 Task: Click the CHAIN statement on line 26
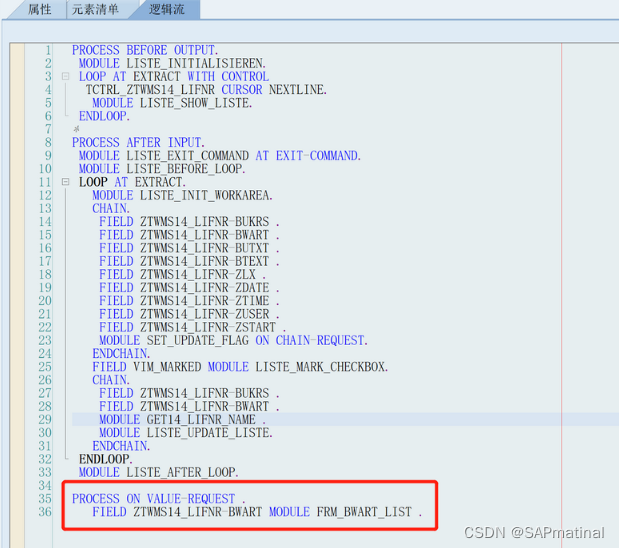(x=111, y=380)
